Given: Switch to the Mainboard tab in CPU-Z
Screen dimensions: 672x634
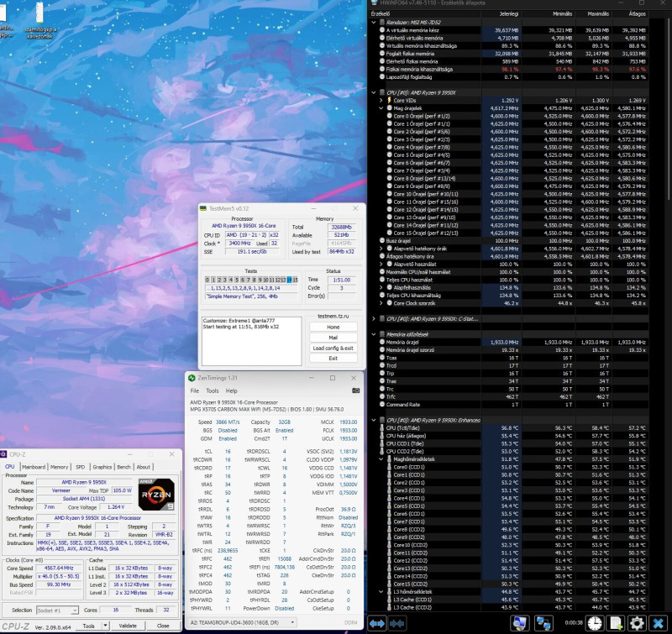Looking at the screenshot, I should (x=34, y=467).
